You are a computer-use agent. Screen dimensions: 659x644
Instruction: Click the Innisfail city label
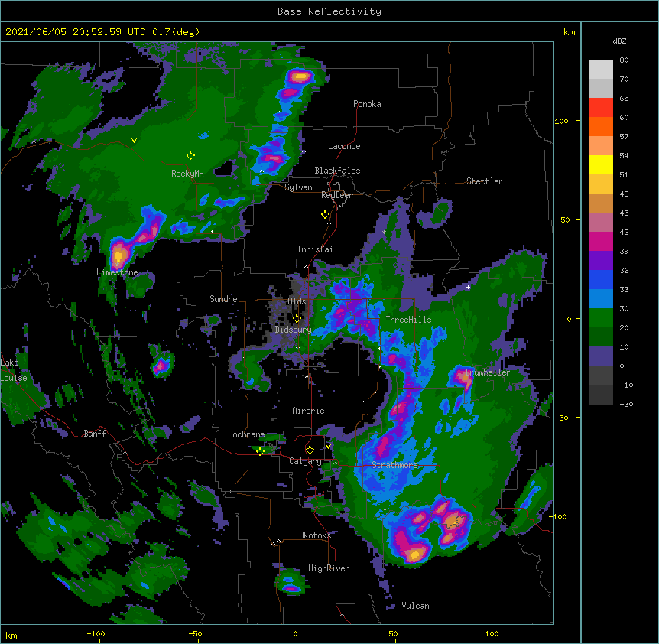(317, 249)
